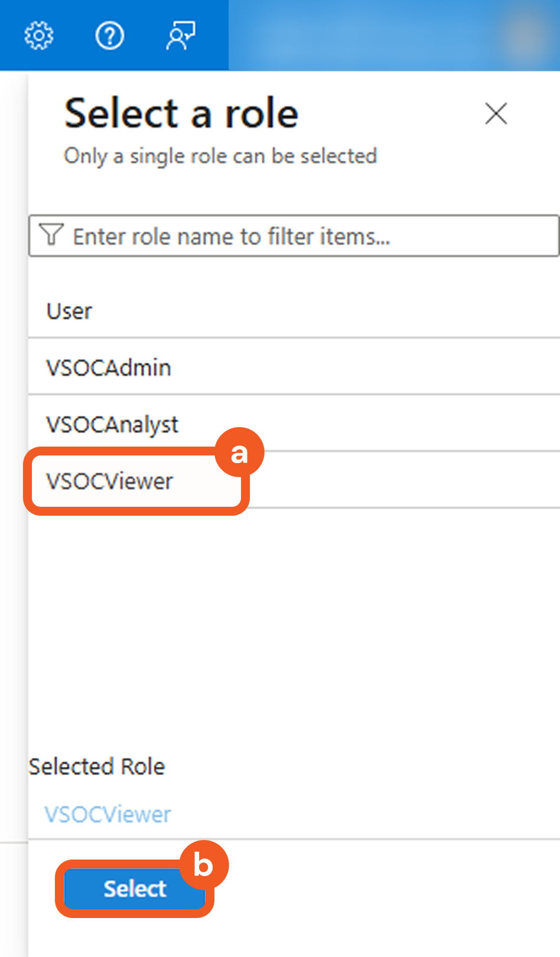
Task: Close the Select a role panel
Action: [x=496, y=113]
